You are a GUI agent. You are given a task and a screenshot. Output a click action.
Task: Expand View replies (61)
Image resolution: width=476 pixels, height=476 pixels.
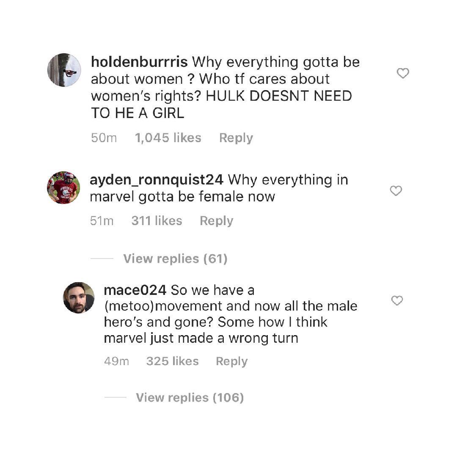tap(175, 259)
